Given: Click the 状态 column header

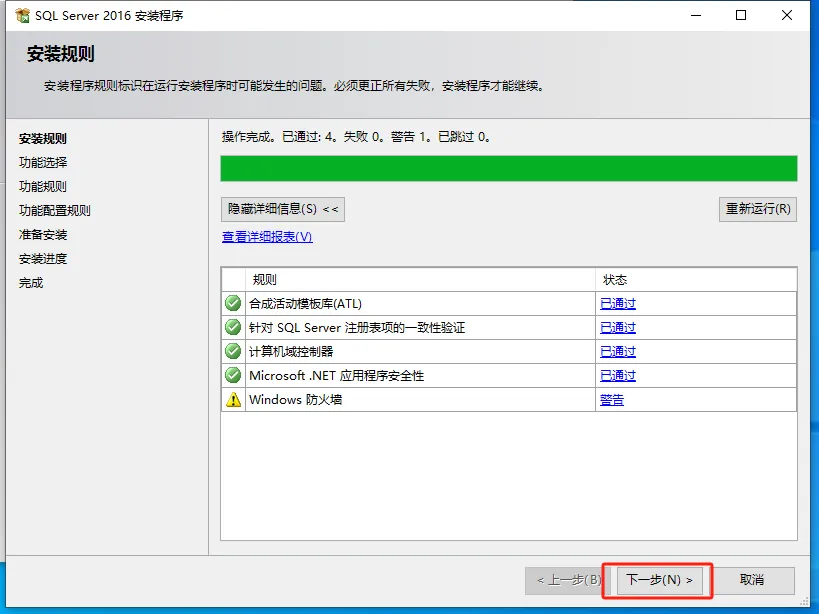Looking at the screenshot, I should pyautogui.click(x=696, y=280).
